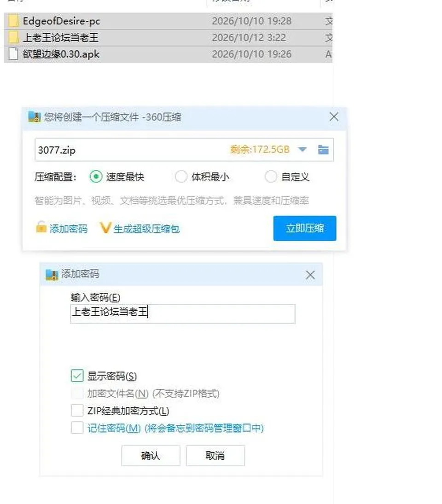Click the date 2026/10/12 3:22

(x=249, y=38)
